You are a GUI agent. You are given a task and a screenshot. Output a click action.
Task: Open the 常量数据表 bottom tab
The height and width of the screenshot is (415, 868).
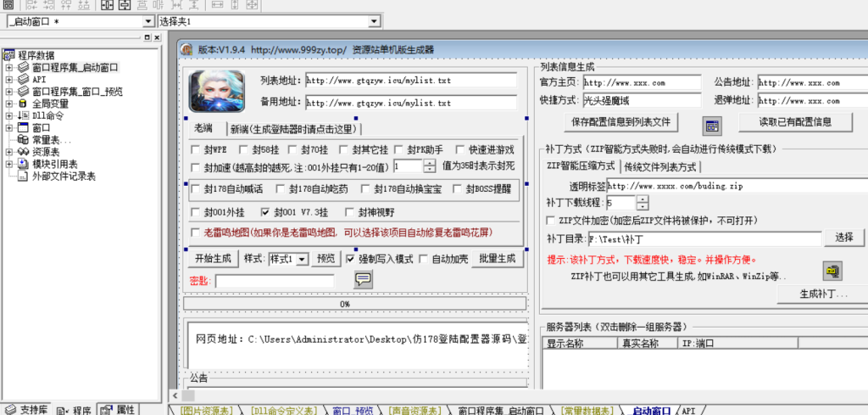point(587,411)
